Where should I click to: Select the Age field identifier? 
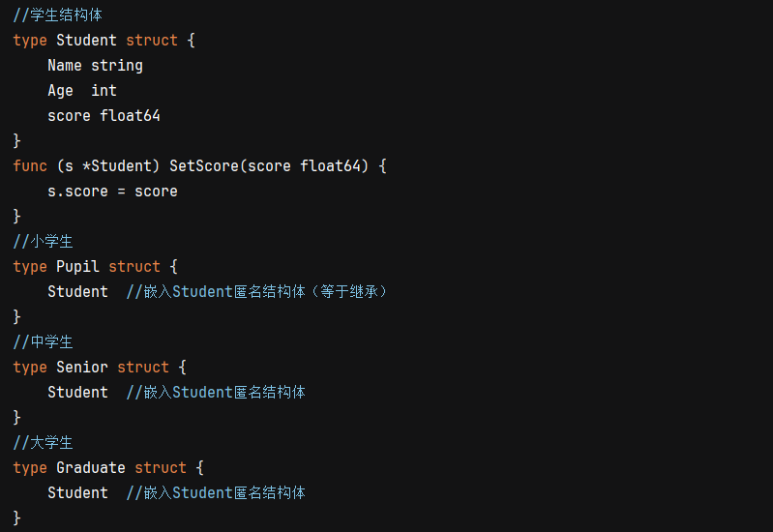(x=60, y=91)
